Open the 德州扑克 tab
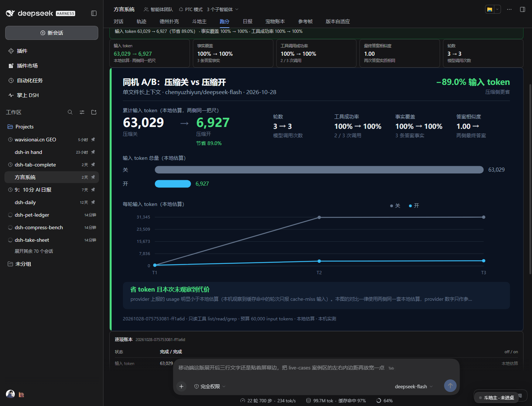This screenshot has width=532, height=406. pyautogui.click(x=169, y=21)
